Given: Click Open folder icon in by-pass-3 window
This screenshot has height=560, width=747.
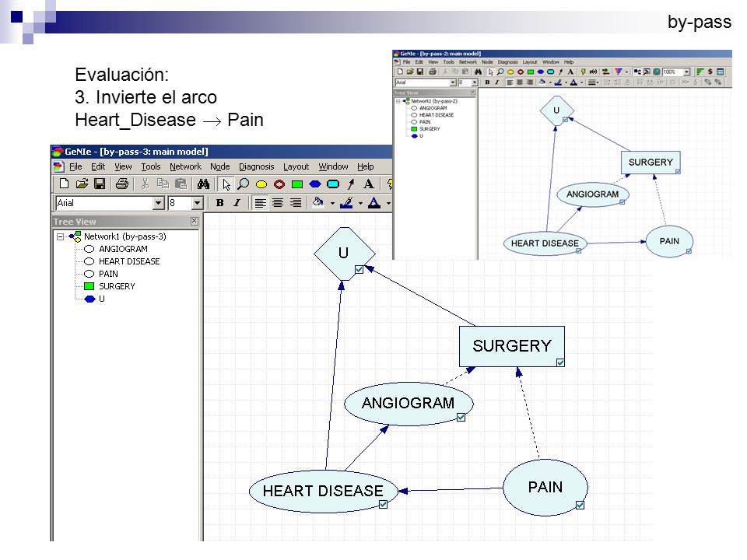Looking at the screenshot, I should click(x=82, y=184).
